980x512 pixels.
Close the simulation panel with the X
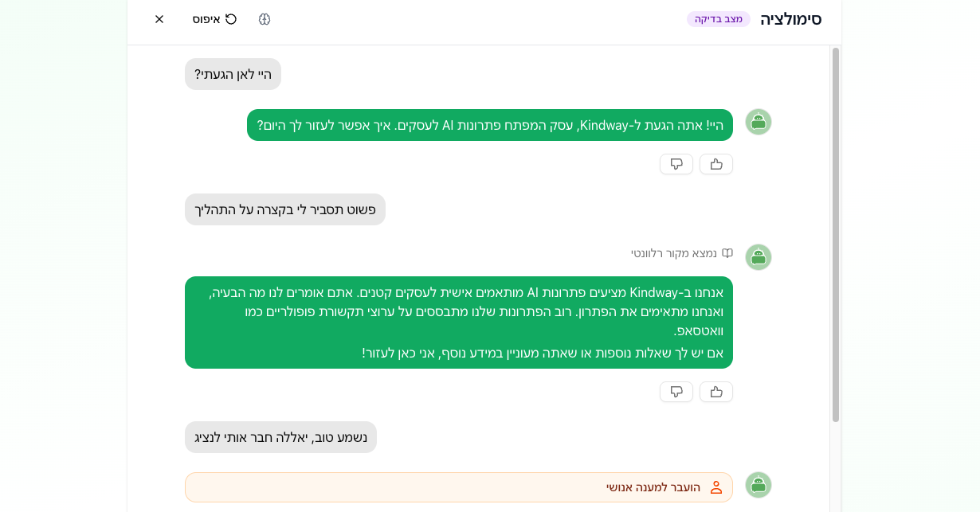tap(159, 19)
